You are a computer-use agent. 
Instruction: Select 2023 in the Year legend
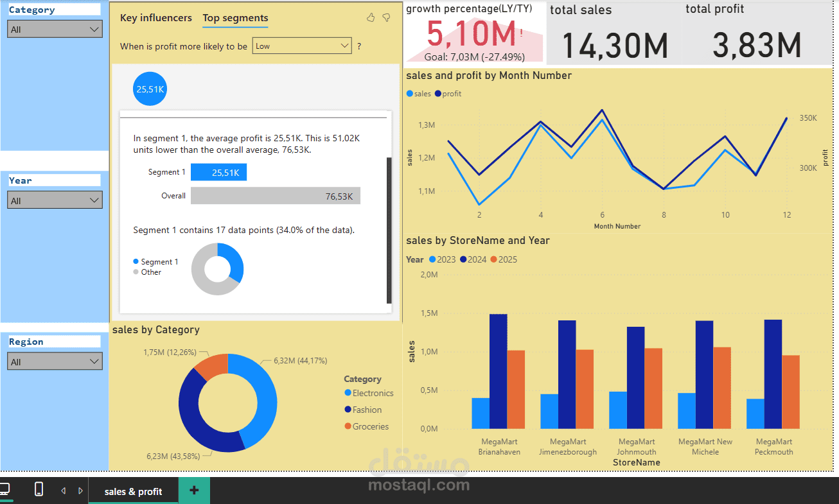[x=441, y=259]
